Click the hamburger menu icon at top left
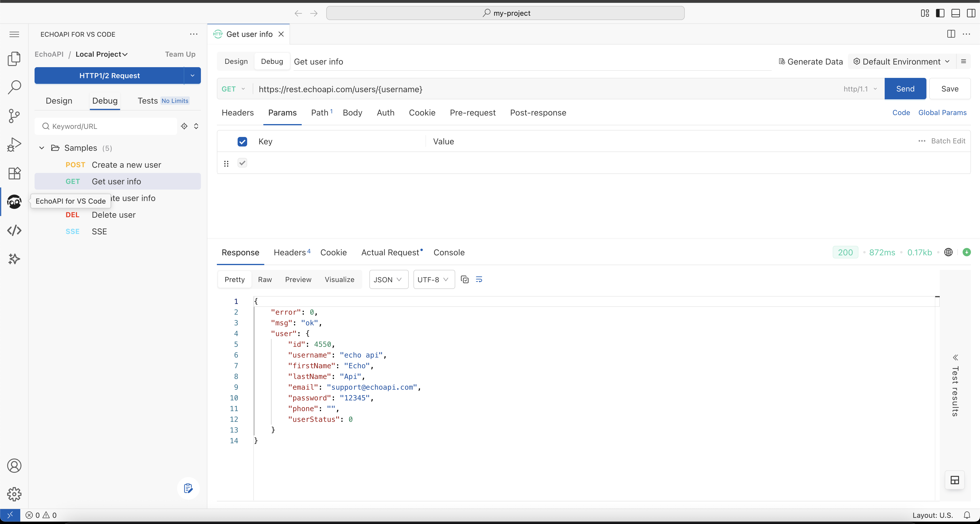This screenshot has height=524, width=980. tap(14, 34)
